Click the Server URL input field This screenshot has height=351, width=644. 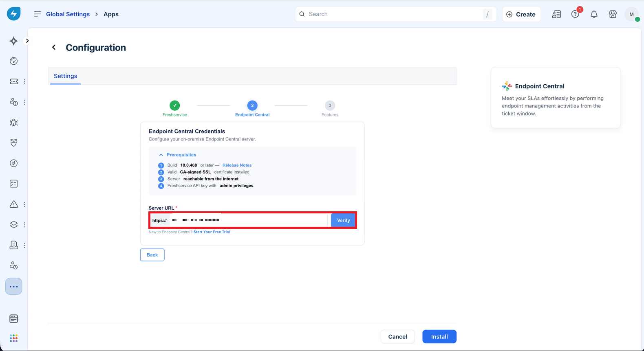click(249, 220)
